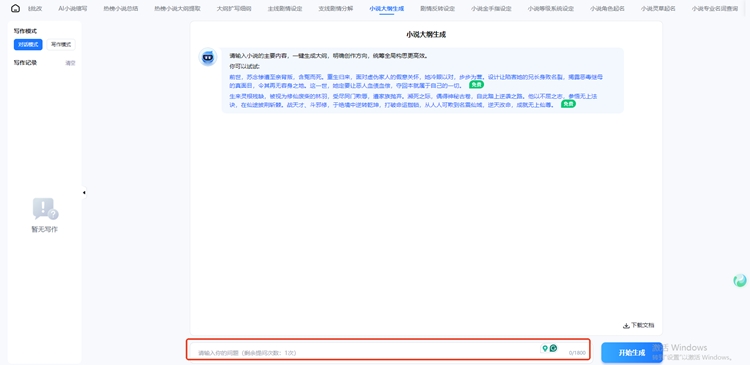Screen dimensions: 750x365
Task: Open the 小说专业名词查询 tab
Action: point(715,9)
